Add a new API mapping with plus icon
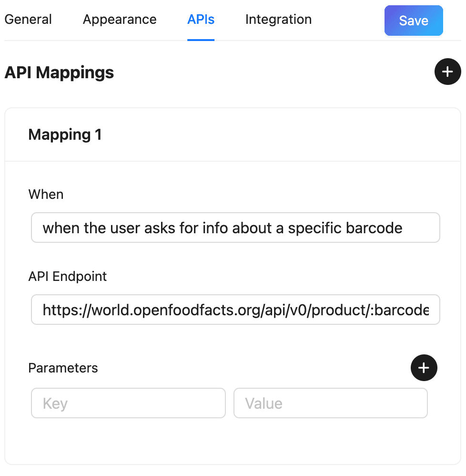The width and height of the screenshot is (466, 476). click(447, 72)
